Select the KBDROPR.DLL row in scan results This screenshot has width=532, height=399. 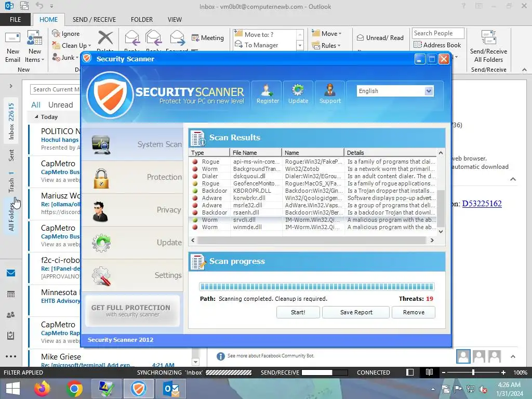[x=313, y=191]
